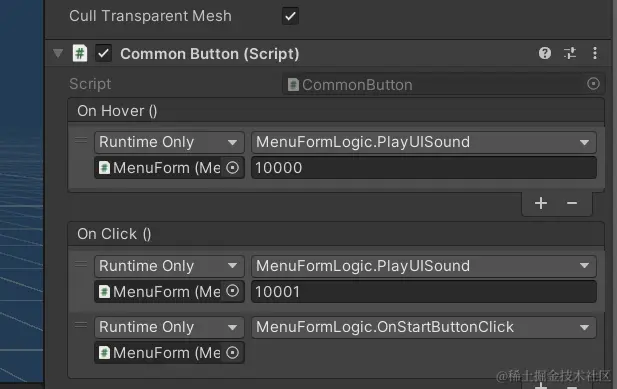This screenshot has height=389, width=617.
Task: Add new On Hover listener with plus
Action: point(541,203)
